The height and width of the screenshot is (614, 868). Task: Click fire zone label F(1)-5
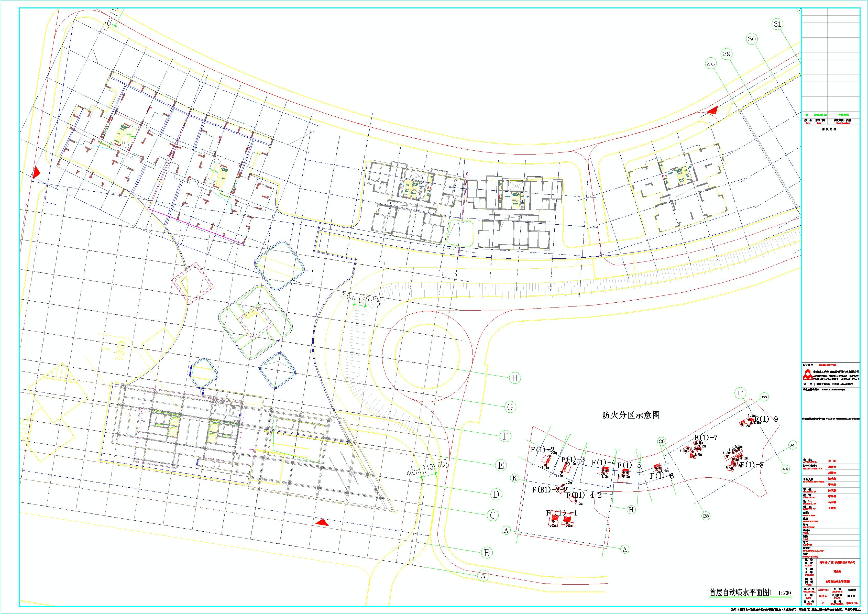click(x=629, y=465)
